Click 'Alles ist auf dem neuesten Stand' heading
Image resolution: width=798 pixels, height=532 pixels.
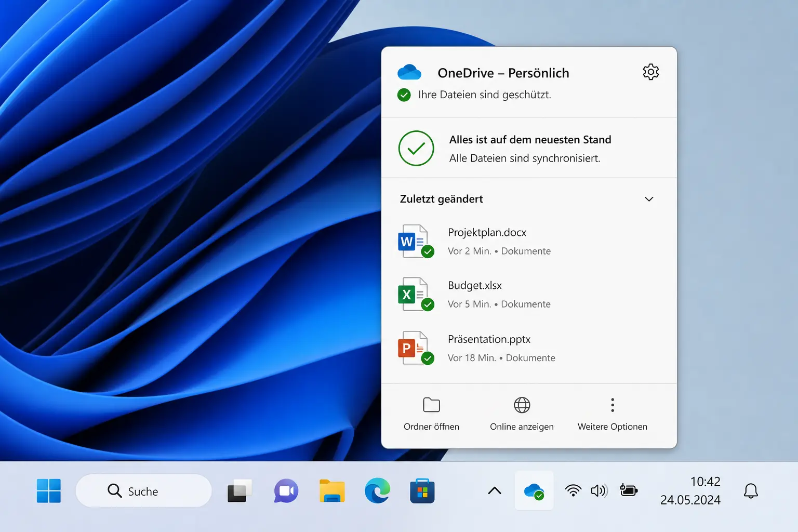point(530,140)
